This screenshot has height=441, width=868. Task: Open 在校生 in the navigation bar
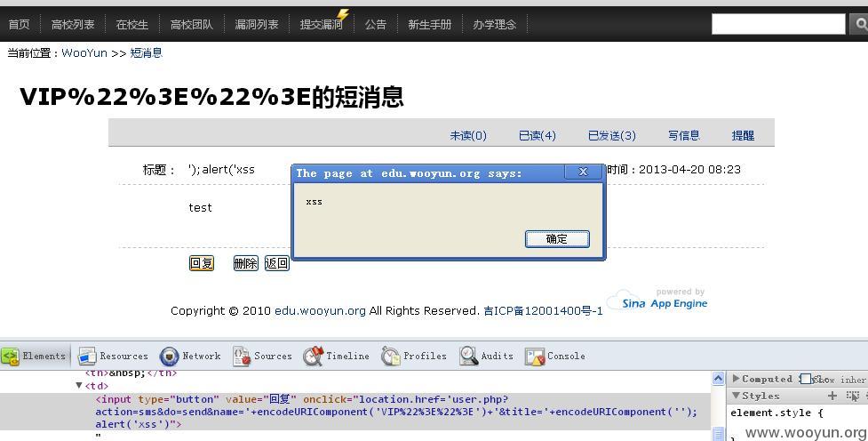(x=132, y=24)
